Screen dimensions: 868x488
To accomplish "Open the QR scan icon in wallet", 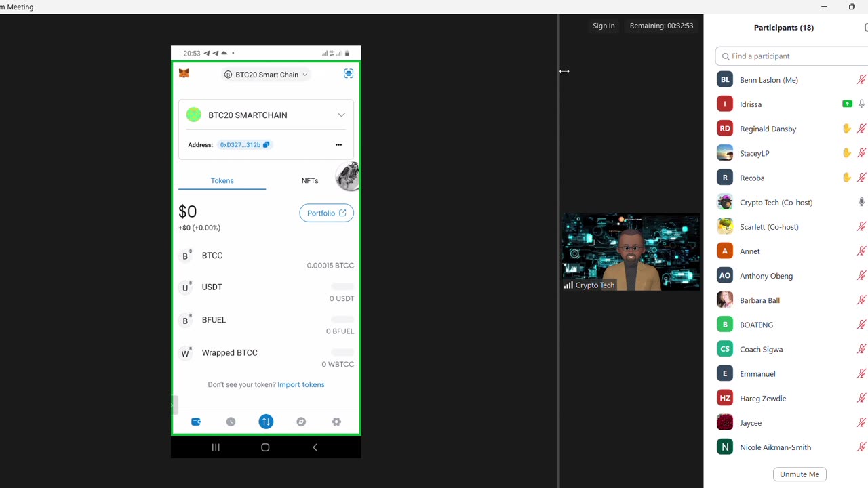I will click(x=349, y=73).
